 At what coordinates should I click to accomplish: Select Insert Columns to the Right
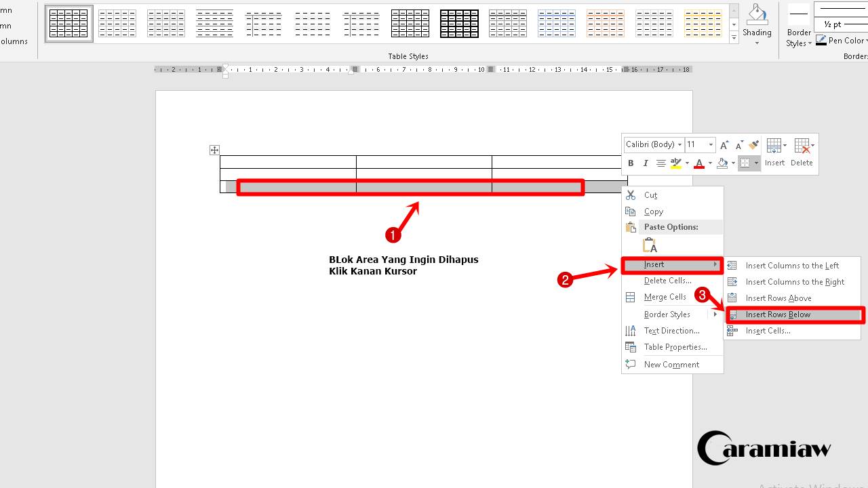point(792,282)
